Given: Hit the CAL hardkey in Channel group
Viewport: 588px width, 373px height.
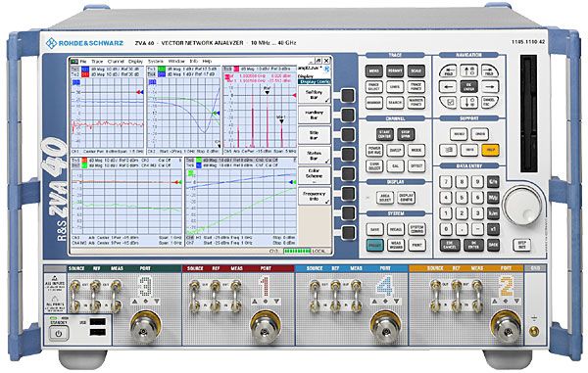Looking at the screenshot, I should tap(395, 165).
